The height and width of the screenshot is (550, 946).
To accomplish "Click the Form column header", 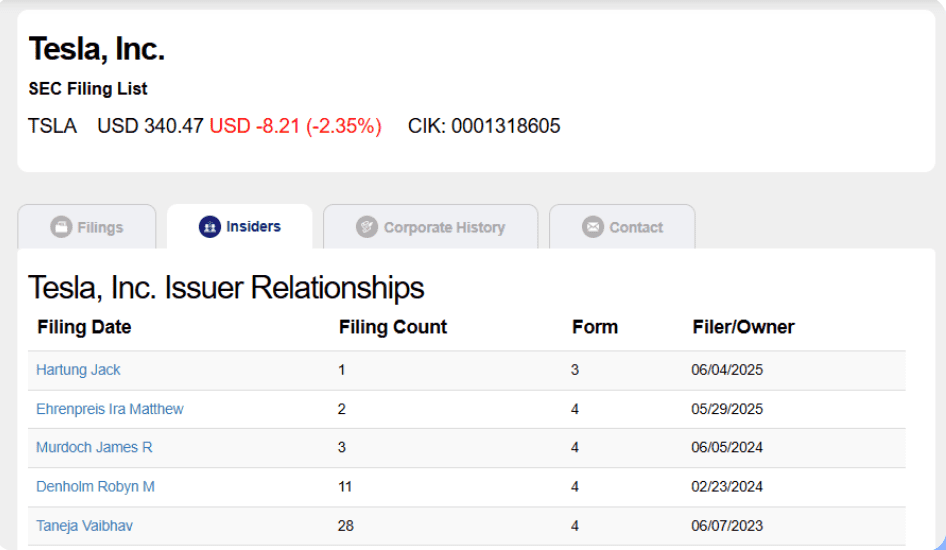I will click(595, 327).
